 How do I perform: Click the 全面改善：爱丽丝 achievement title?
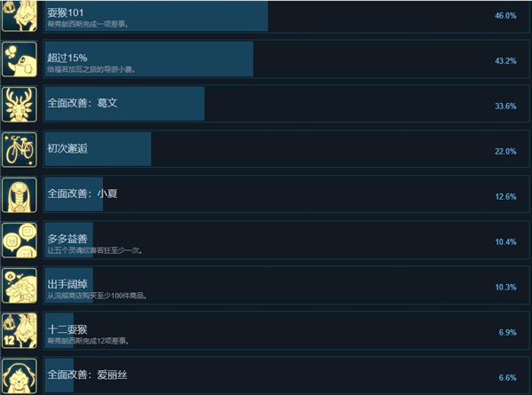point(87,375)
